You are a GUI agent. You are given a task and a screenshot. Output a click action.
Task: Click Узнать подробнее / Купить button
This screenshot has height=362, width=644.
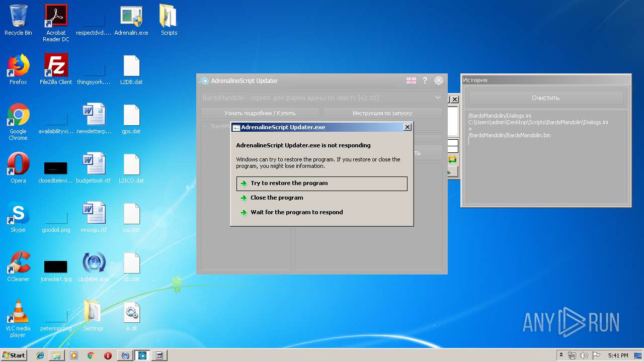260,113
